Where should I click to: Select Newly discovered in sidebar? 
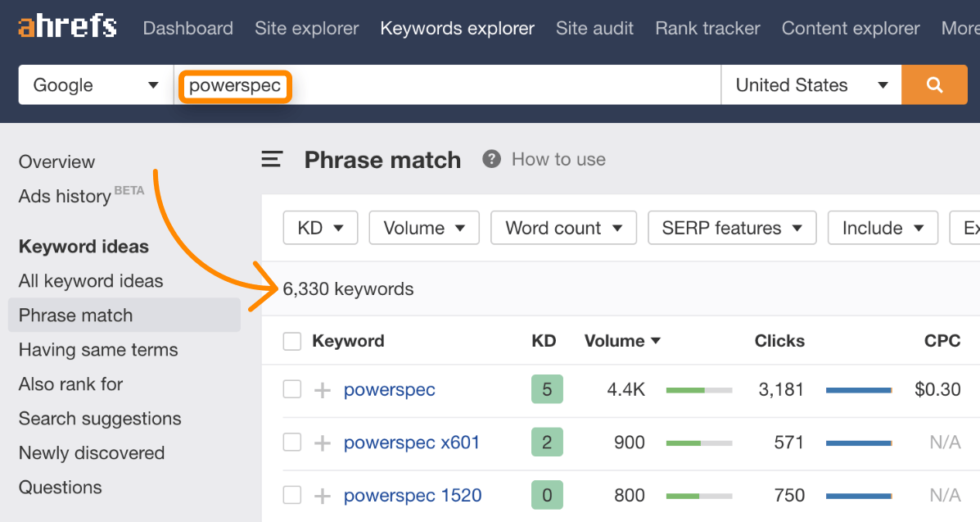(x=91, y=452)
